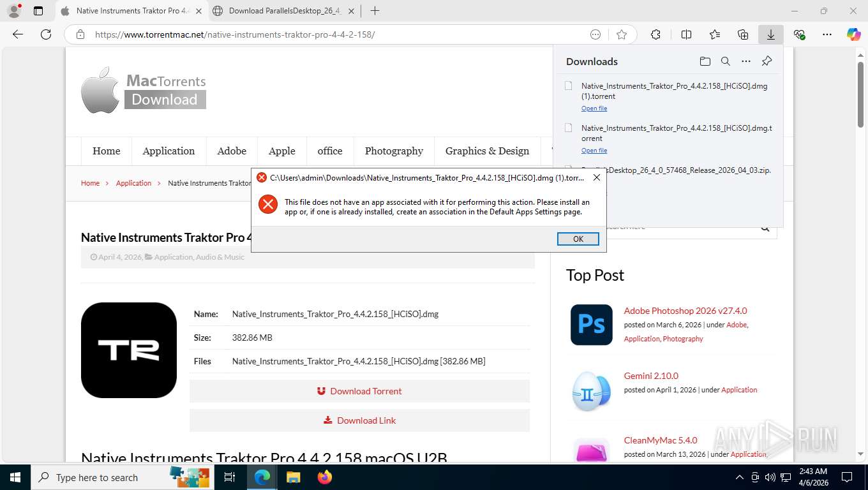868x490 pixels.
Task: Close the file association error dialog
Action: 596,177
